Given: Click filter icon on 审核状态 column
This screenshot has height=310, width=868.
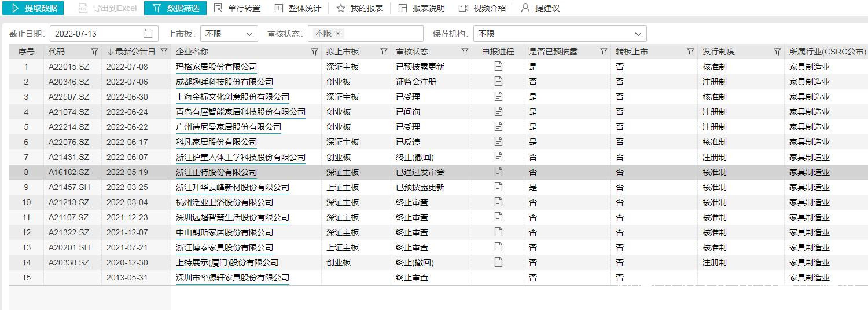Looking at the screenshot, I should coord(465,52).
